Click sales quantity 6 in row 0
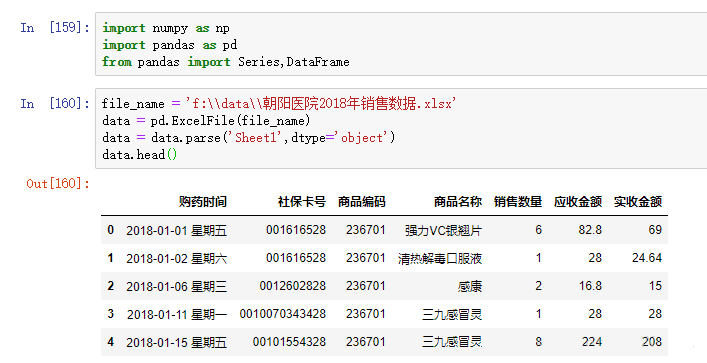 (x=538, y=230)
